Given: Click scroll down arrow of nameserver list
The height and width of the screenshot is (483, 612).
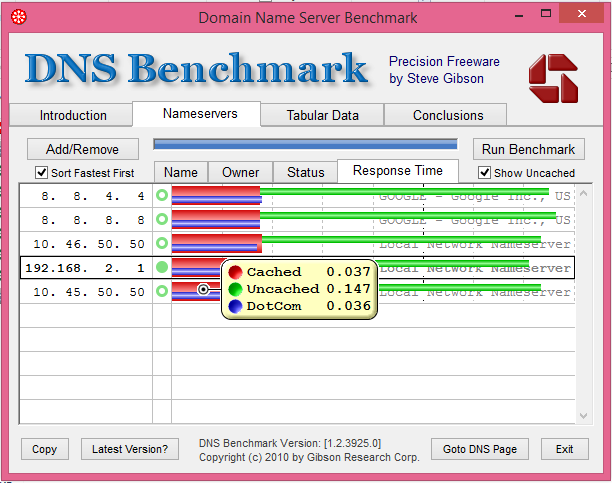Looking at the screenshot, I should [x=584, y=416].
